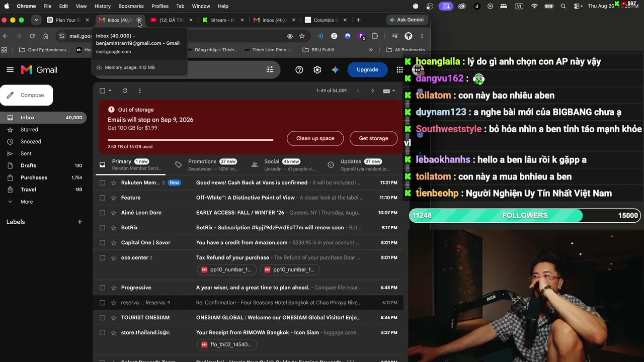Switch to Columbia browser tab

point(326,20)
